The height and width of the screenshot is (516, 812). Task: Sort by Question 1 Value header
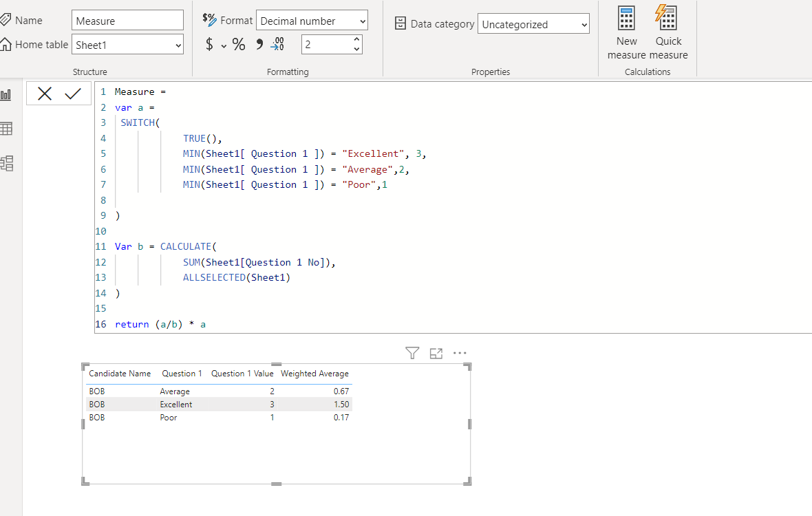coord(242,374)
